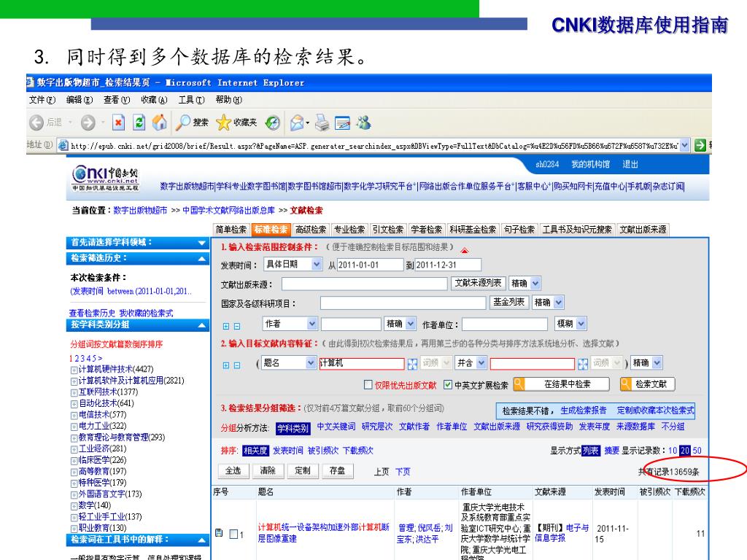Open the Mail envelope icon

(x=298, y=122)
